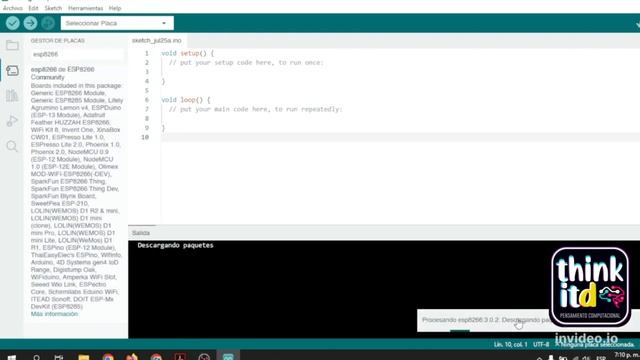Open the Library Manager sidebar icon

click(12, 96)
